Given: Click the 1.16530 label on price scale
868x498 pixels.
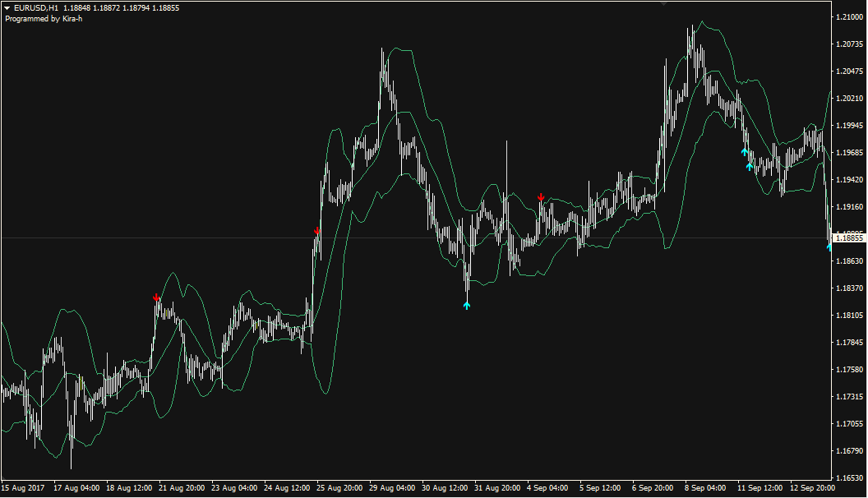Looking at the screenshot, I should click(848, 477).
